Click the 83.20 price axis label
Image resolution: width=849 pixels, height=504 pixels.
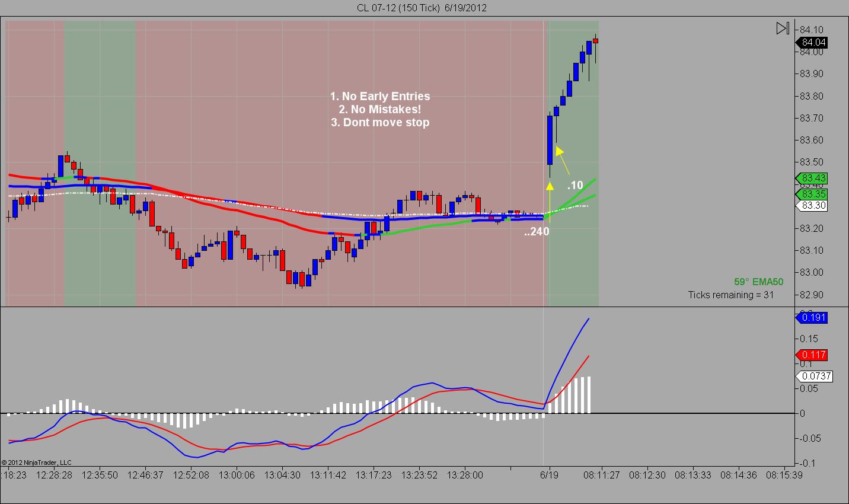click(x=811, y=228)
